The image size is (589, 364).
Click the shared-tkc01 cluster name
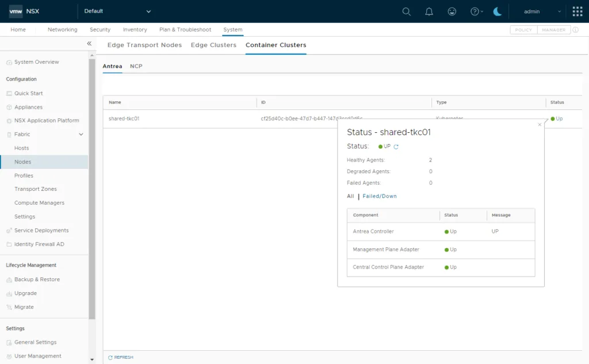click(x=124, y=118)
